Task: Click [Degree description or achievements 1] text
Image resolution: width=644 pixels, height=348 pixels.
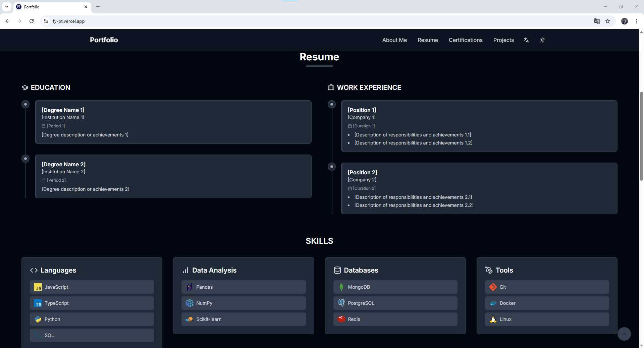Action: [85, 135]
